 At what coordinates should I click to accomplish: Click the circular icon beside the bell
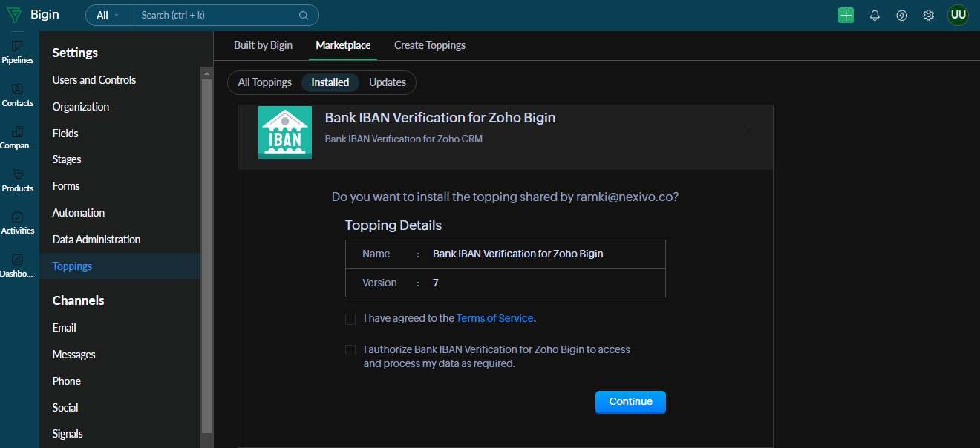902,15
